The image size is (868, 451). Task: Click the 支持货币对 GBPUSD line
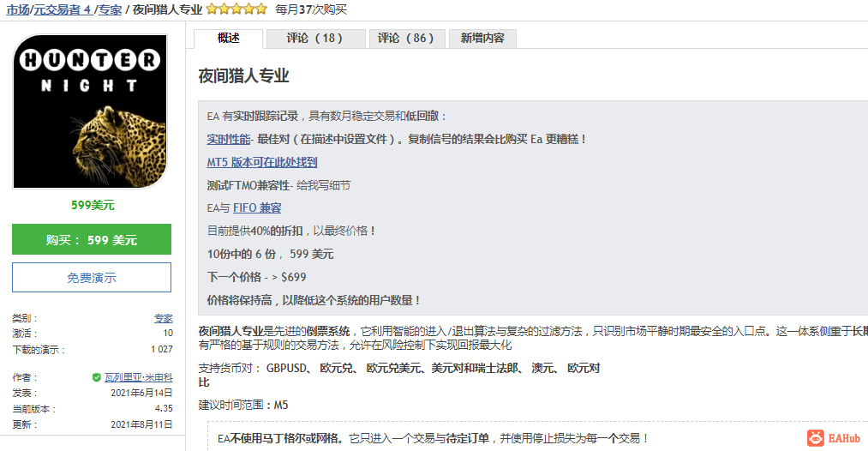pos(399,375)
